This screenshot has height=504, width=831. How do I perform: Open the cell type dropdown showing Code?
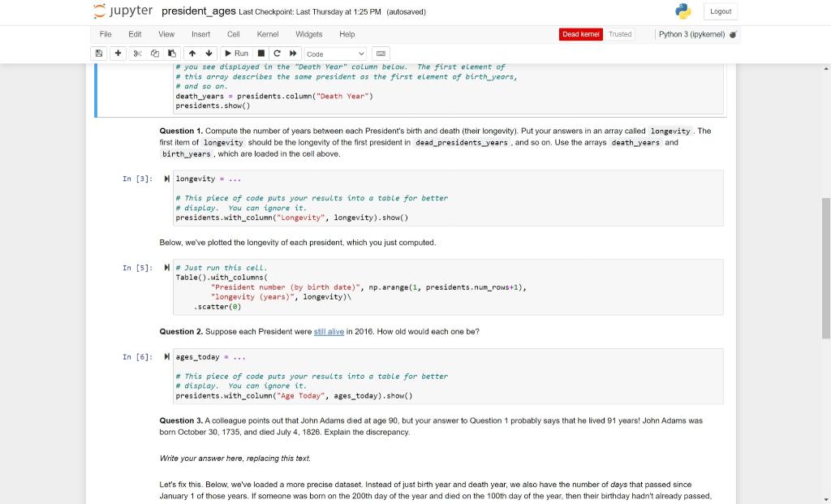pos(335,53)
